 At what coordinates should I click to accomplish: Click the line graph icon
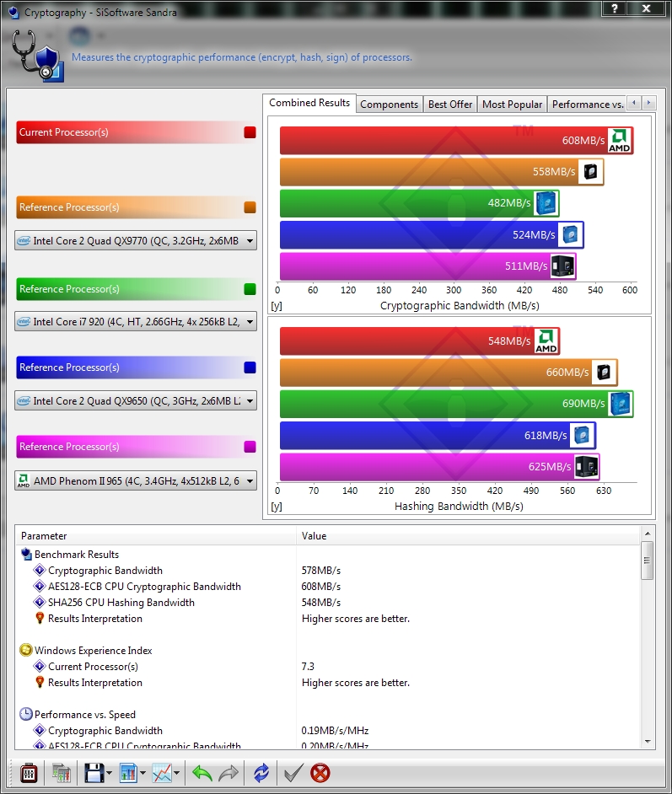coord(162,773)
